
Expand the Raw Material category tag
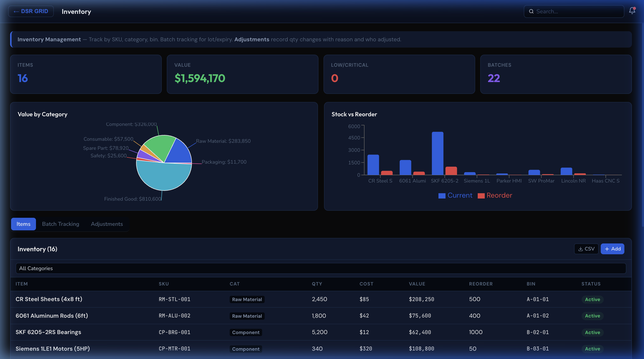[x=247, y=299]
